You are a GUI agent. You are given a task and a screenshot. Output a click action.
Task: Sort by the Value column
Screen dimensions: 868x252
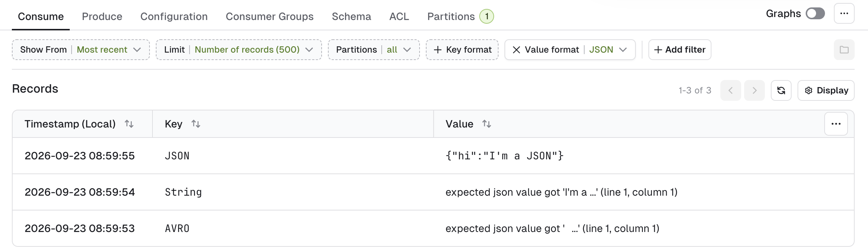[487, 124]
